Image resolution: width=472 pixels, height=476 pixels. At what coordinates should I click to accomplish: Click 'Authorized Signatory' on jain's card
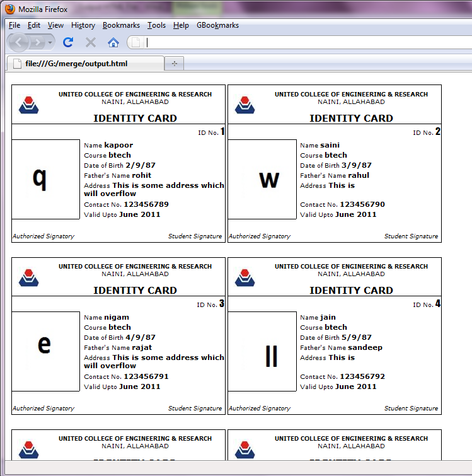pyautogui.click(x=260, y=409)
